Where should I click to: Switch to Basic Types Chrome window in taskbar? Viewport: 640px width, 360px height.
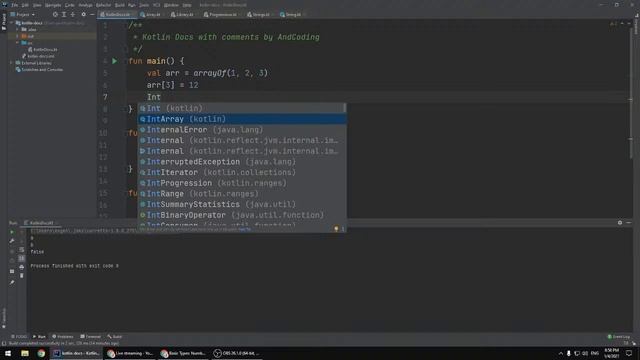pos(183,353)
